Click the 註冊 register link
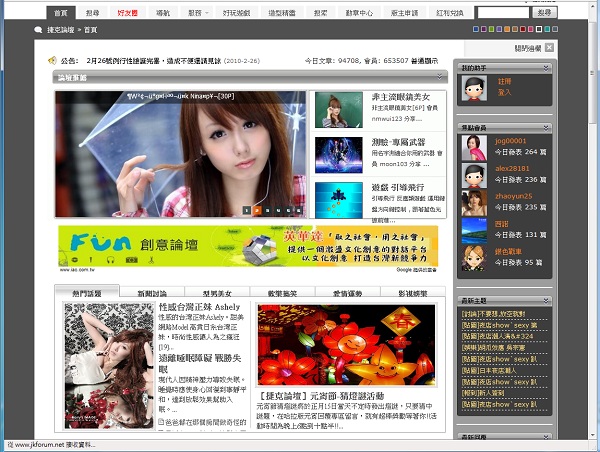 tap(504, 81)
